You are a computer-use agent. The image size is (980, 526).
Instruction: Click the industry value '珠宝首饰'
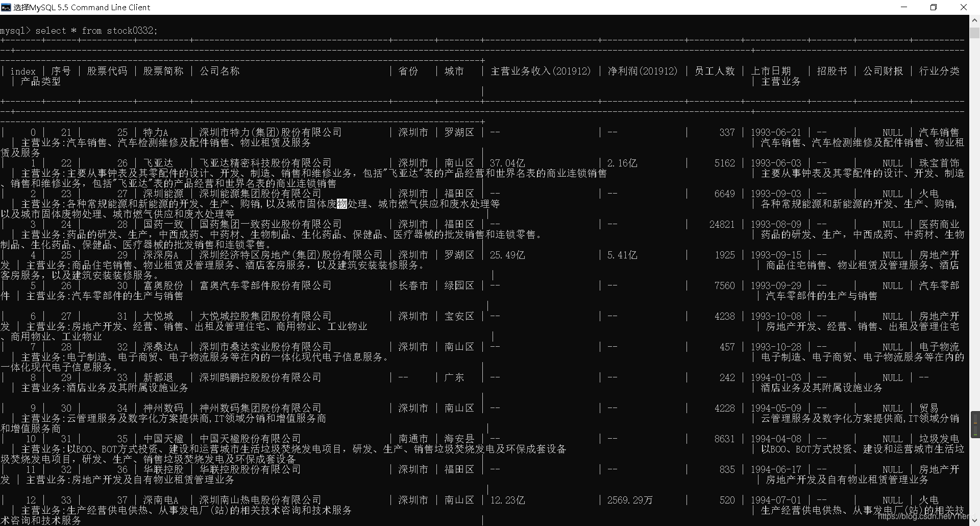(939, 163)
